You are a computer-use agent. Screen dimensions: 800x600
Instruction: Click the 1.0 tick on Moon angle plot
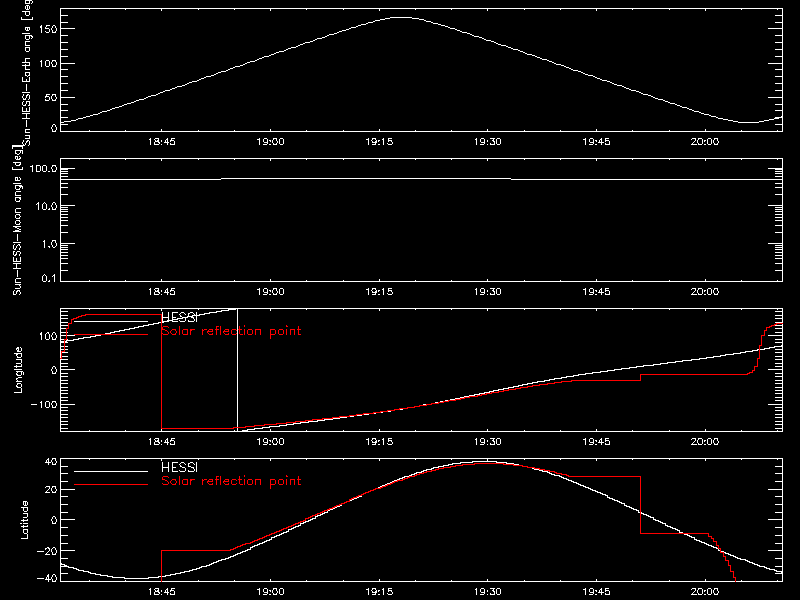pos(49,244)
